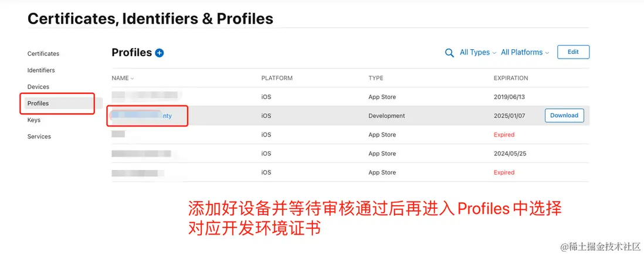Click the blue add profile plus icon
Viewport: 644px width, 255px height.
click(x=160, y=53)
